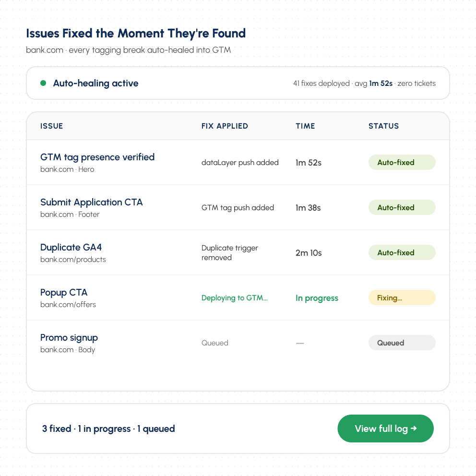Image resolution: width=476 pixels, height=476 pixels.
Task: Click the green Auto-healing active status dot
Action: click(43, 83)
